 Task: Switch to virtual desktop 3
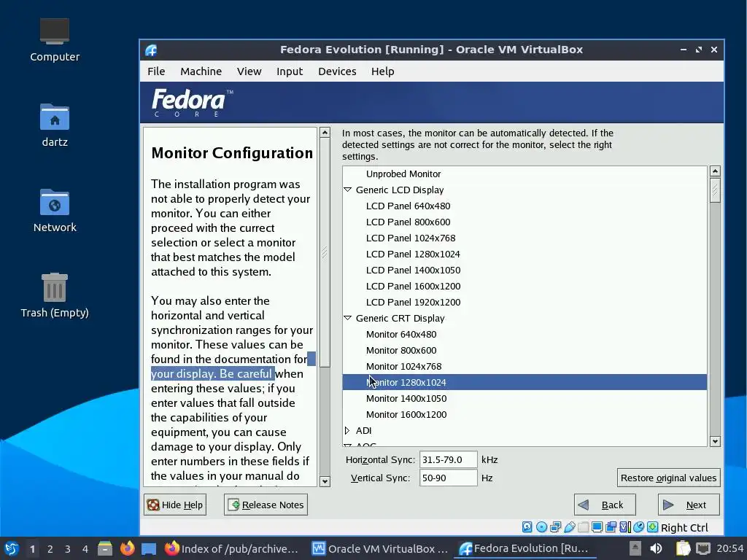point(68,549)
